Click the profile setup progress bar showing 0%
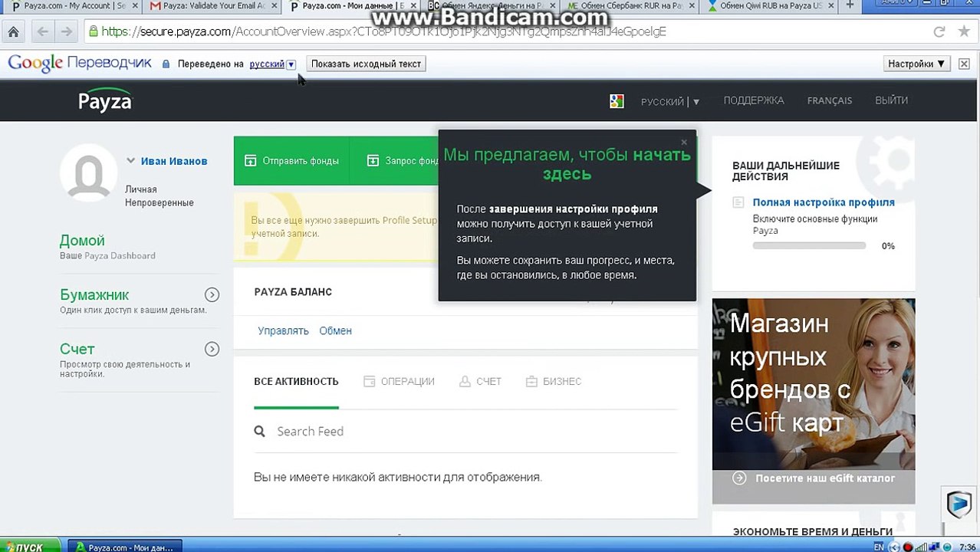980x552 pixels. pyautogui.click(x=809, y=245)
